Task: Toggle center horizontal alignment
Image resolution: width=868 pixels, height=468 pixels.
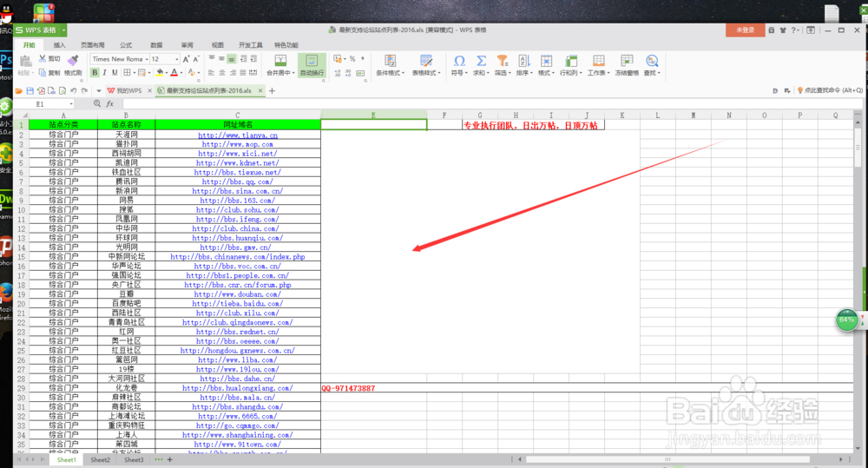Action: point(222,73)
